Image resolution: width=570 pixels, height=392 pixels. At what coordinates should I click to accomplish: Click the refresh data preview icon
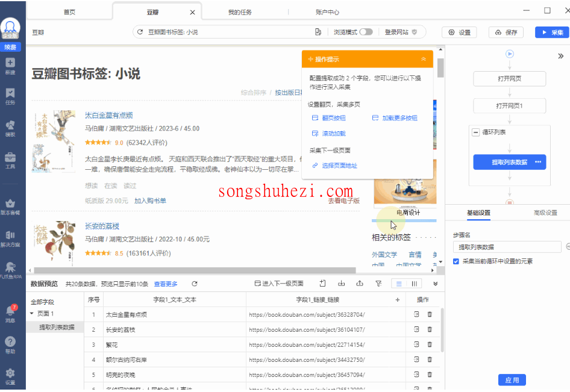tap(195, 284)
